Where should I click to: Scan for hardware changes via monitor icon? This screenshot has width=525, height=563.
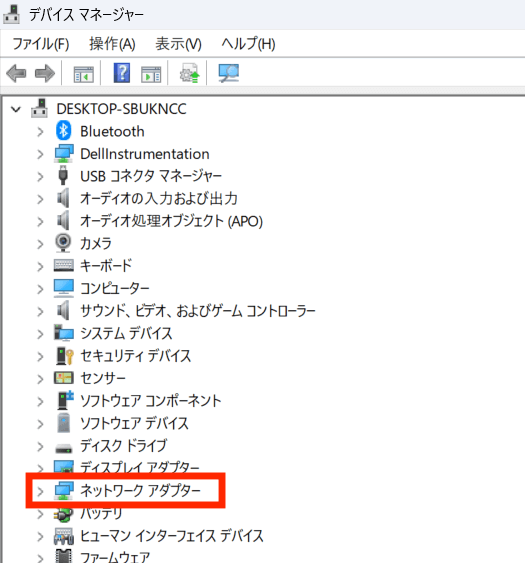tap(228, 73)
